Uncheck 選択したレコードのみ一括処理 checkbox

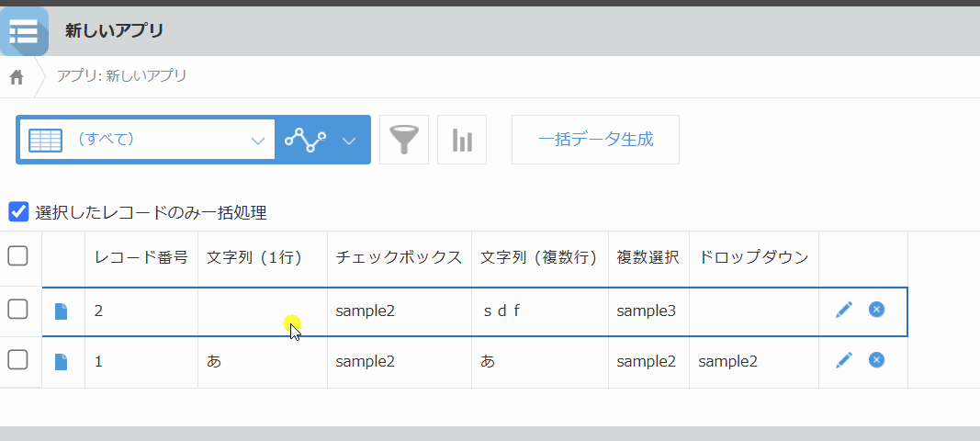[x=18, y=212]
